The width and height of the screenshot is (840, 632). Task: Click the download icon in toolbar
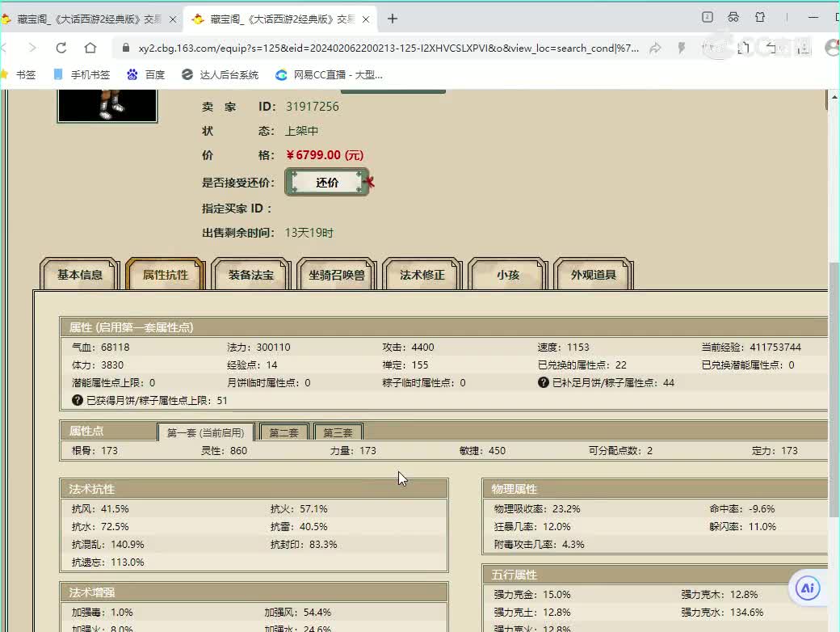click(803, 48)
